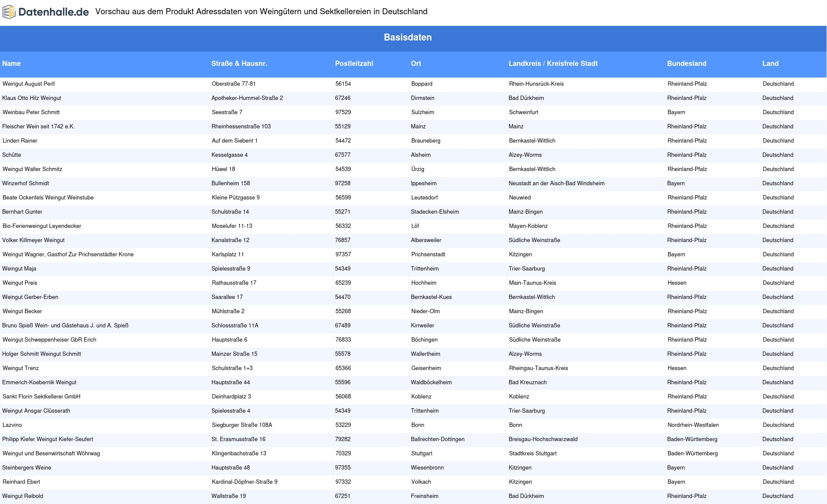Select Weingut und Besenwirtschaft Wöhrwag
This screenshot has height=504, width=827.
51,454
